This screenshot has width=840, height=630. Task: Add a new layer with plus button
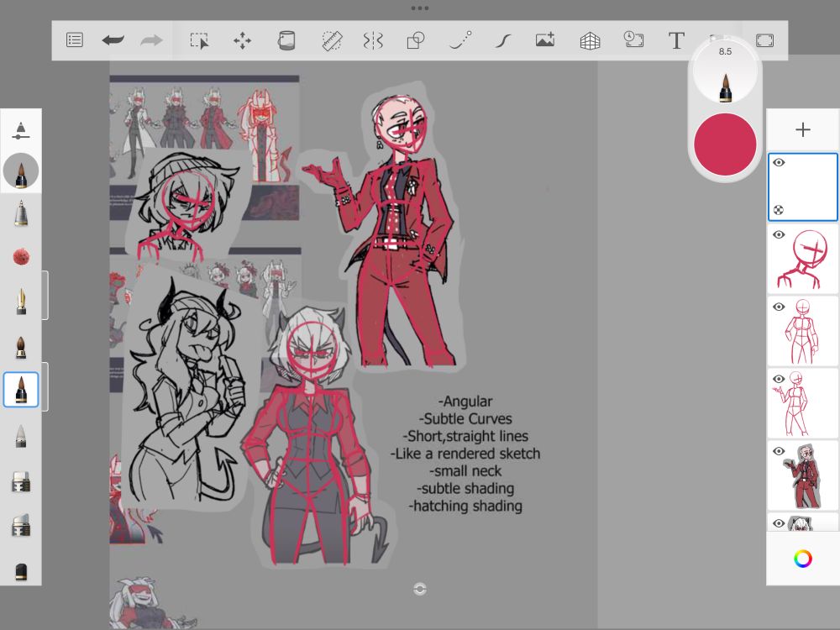click(802, 129)
